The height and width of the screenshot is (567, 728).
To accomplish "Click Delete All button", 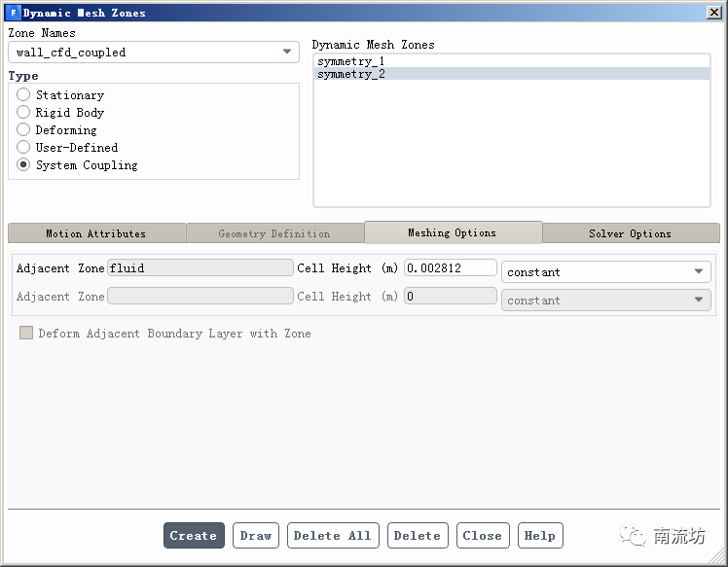I will 332,535.
